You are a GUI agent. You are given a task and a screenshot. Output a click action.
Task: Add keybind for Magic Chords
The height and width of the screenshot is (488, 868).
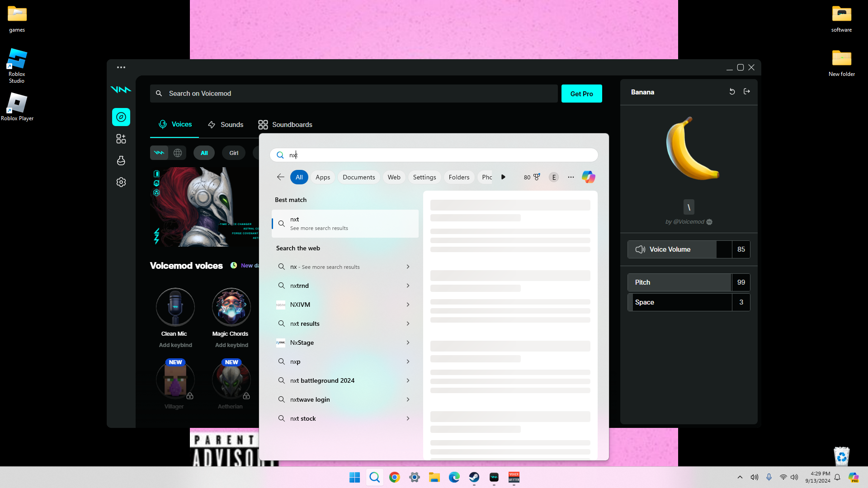click(231, 345)
